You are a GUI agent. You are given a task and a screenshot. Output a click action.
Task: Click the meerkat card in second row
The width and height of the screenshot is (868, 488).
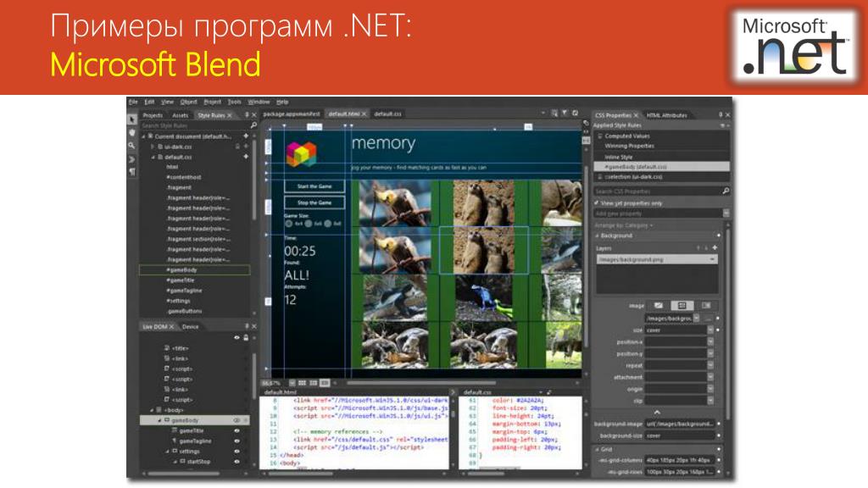(484, 250)
